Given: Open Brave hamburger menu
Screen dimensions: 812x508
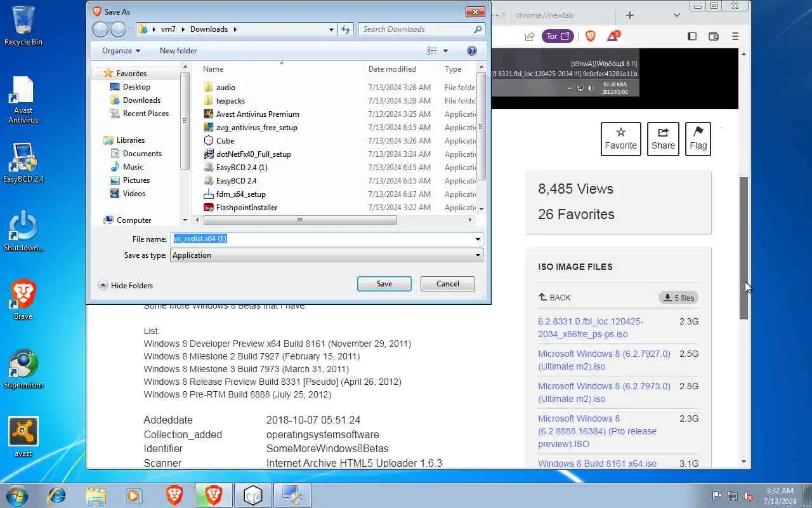Looking at the screenshot, I should [735, 36].
